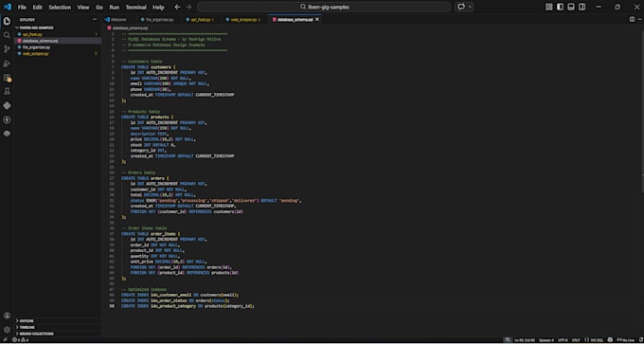Screen dimensions: 644x344
Task: Open editor More Actions ellipsis
Action: coord(639,19)
